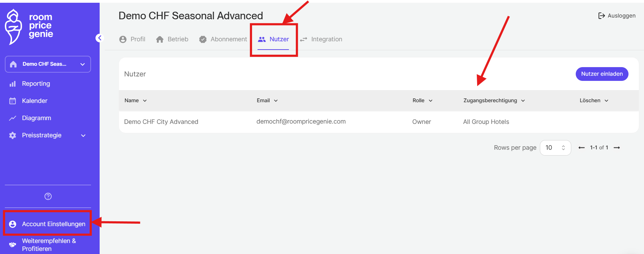Open the Abonnement tab

point(223,39)
